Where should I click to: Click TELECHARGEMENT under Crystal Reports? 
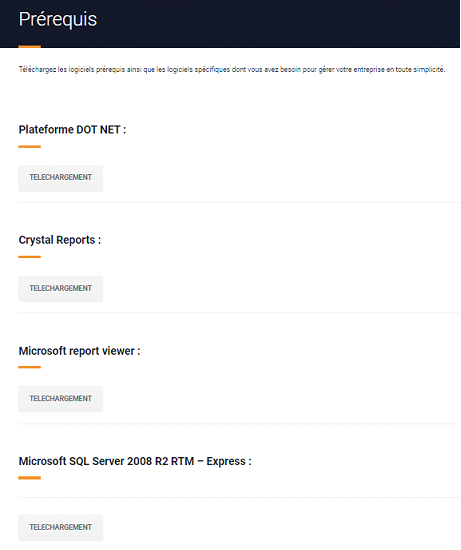click(x=61, y=289)
